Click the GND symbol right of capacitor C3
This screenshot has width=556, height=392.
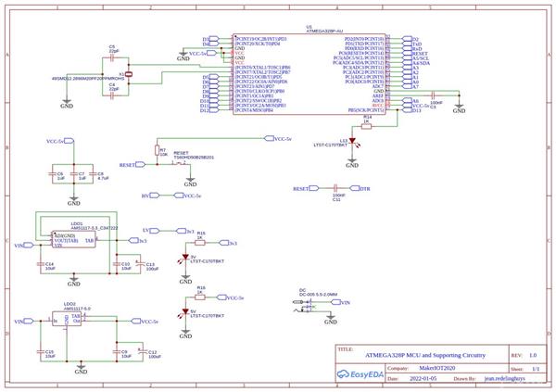[x=459, y=108]
